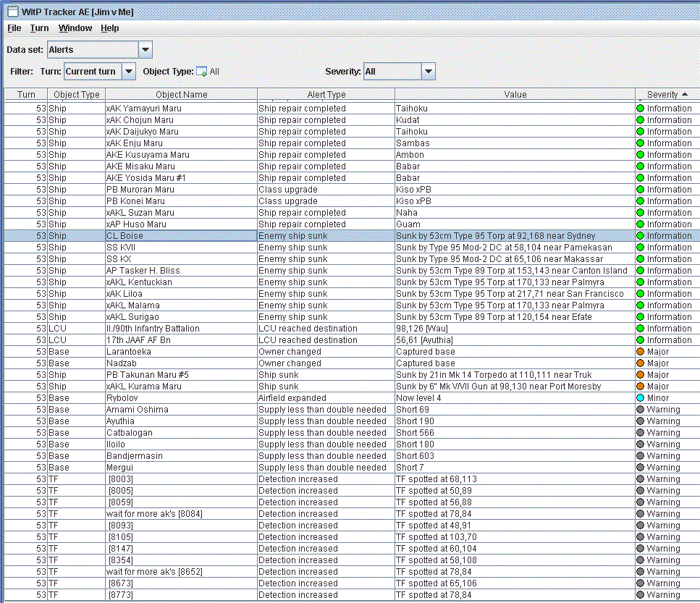This screenshot has height=603, width=700.
Task: Select the SS KX object name cell
Action: click(181, 259)
